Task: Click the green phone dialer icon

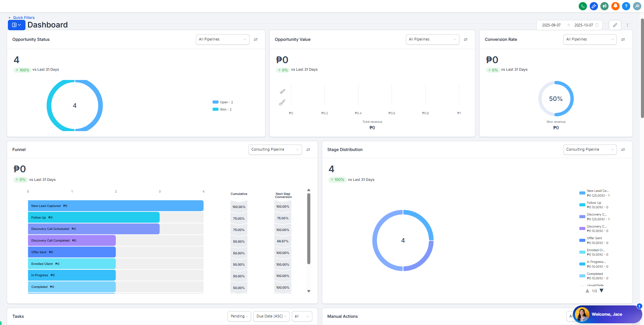Action: 583,6
